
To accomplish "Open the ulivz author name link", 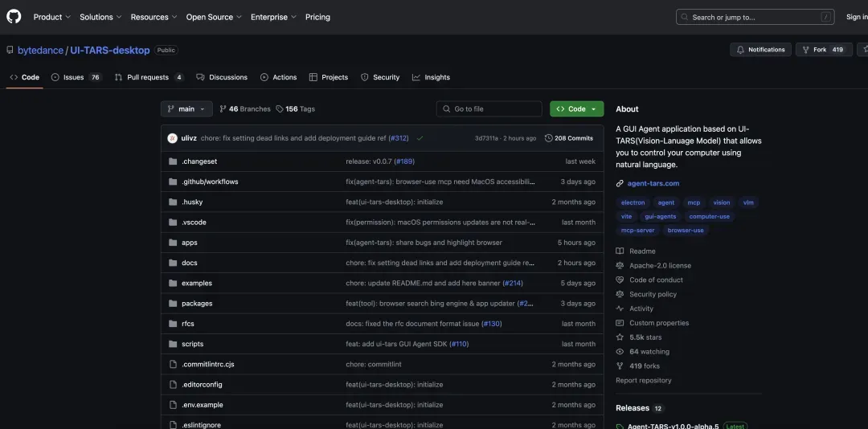I will click(190, 138).
